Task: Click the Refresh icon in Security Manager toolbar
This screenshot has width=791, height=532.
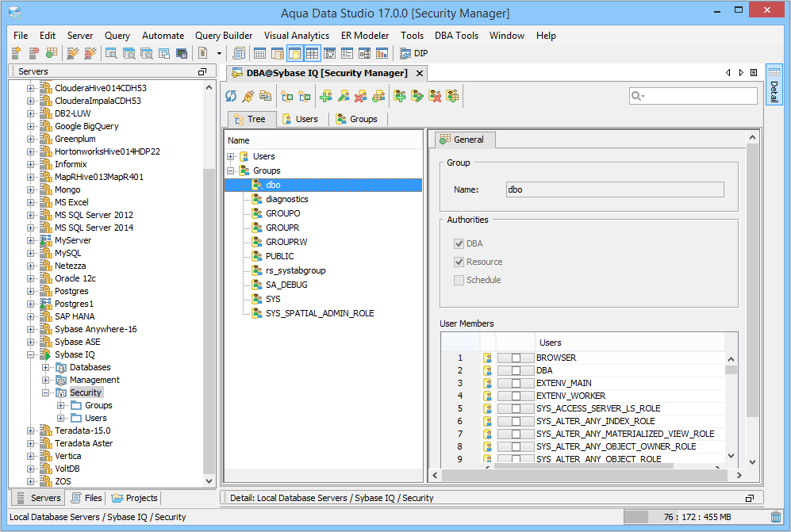Action: pyautogui.click(x=231, y=96)
